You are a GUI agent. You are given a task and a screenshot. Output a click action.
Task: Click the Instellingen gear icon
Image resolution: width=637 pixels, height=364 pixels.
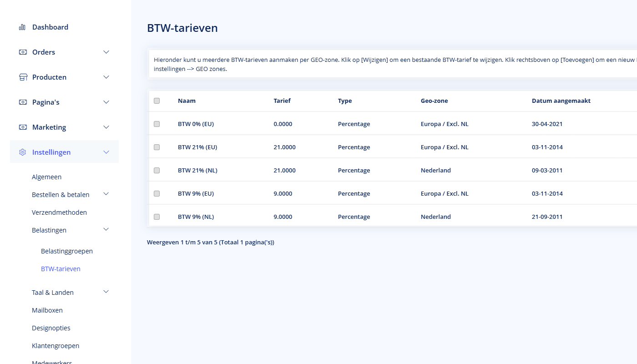point(22,152)
